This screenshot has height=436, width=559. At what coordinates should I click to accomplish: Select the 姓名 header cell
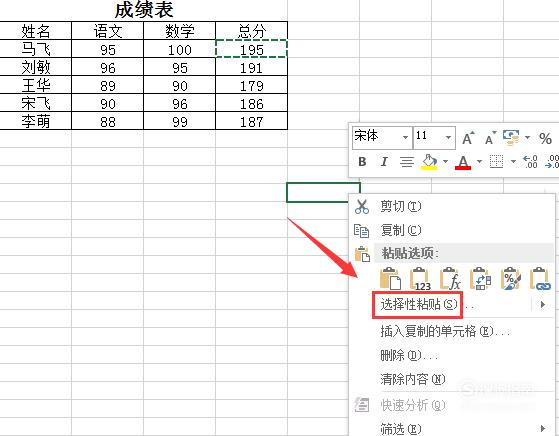[x=36, y=31]
